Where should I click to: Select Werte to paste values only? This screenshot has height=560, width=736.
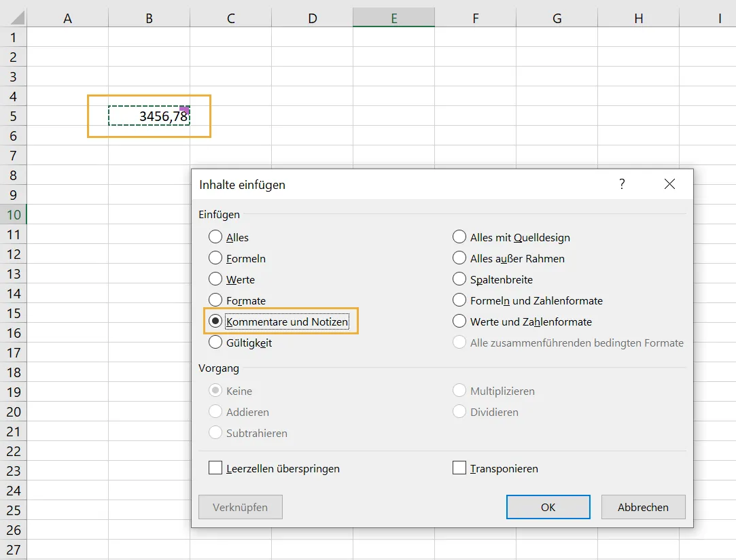coord(216,279)
